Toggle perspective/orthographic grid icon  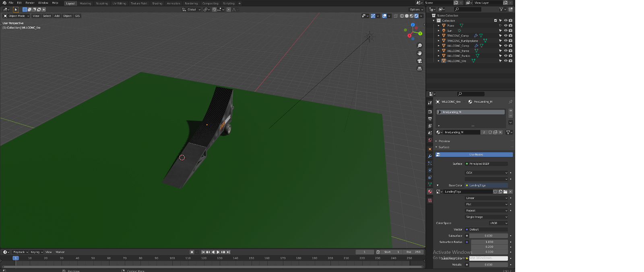pyautogui.click(x=419, y=69)
